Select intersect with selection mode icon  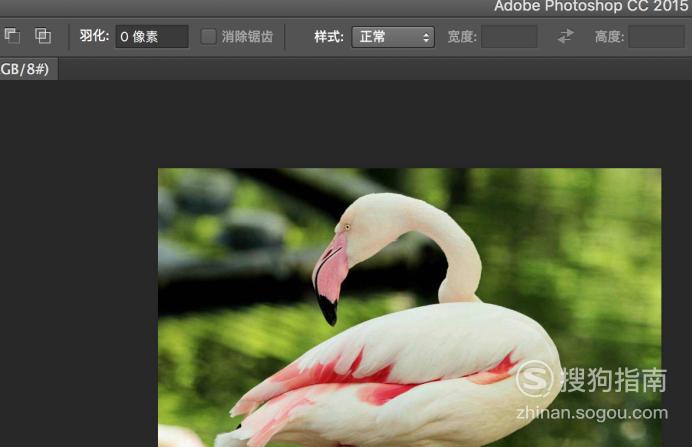(43, 36)
